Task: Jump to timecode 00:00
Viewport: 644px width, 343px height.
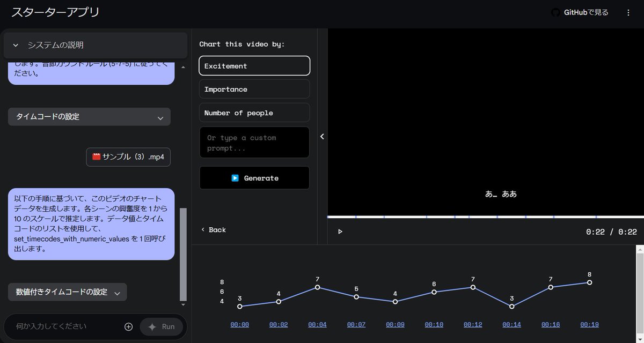Action: click(x=240, y=324)
